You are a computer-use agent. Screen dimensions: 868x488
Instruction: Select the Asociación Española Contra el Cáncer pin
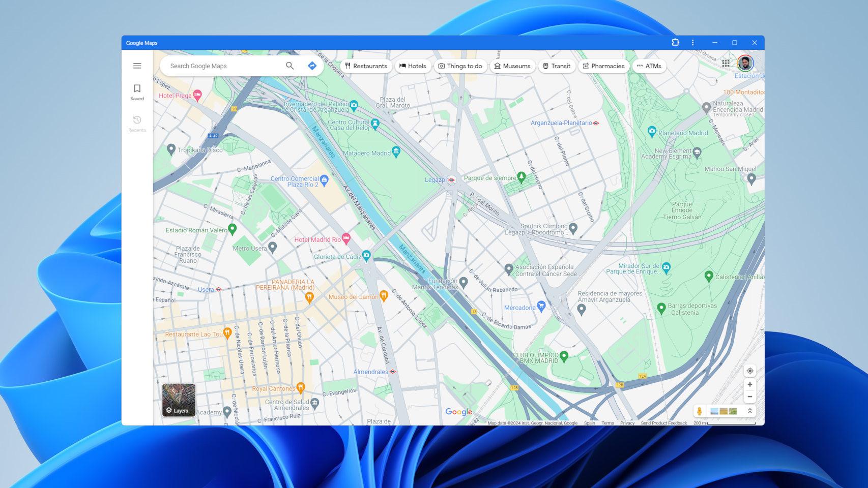[x=509, y=268]
